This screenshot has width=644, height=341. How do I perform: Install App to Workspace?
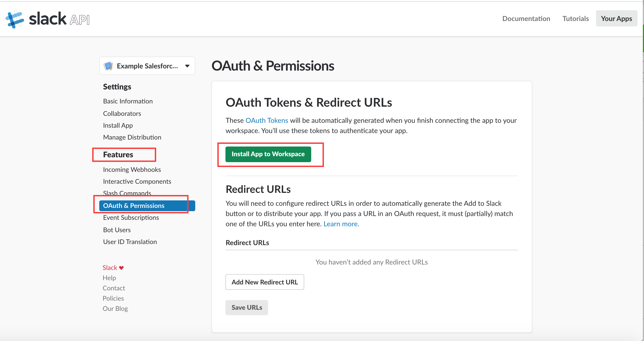pyautogui.click(x=268, y=154)
